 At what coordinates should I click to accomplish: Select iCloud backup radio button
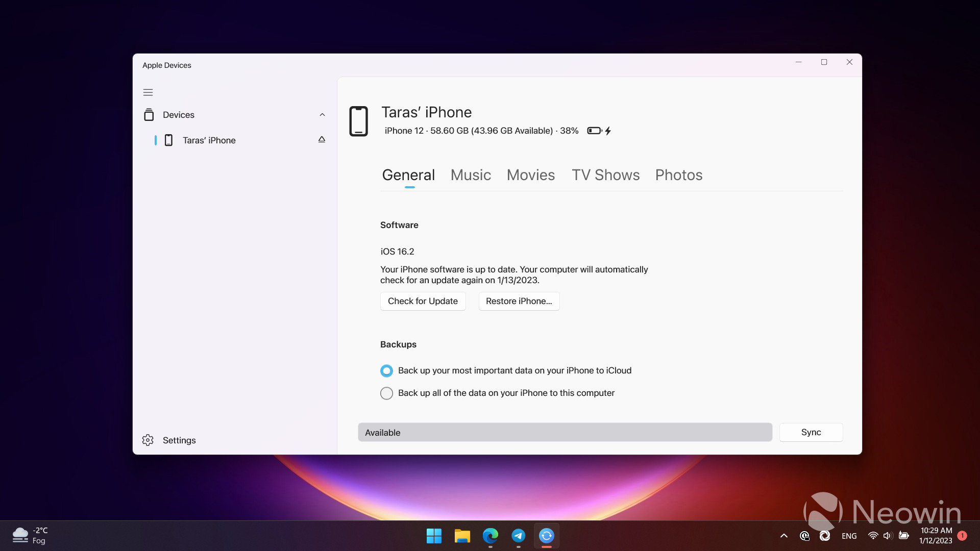386,370
